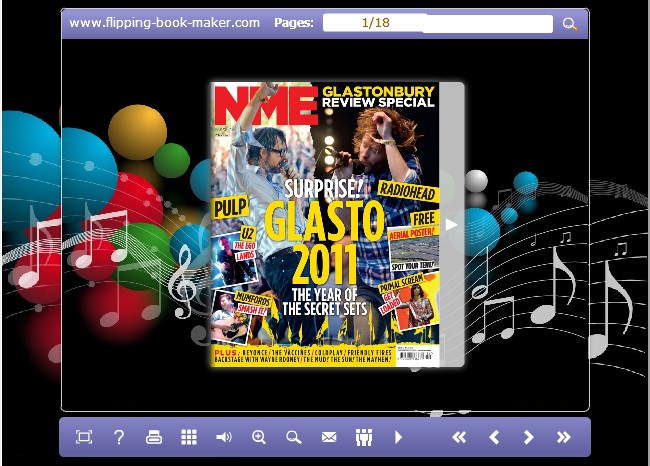Jump to last page double-right arrows
This screenshot has width=650, height=466.
[x=564, y=437]
